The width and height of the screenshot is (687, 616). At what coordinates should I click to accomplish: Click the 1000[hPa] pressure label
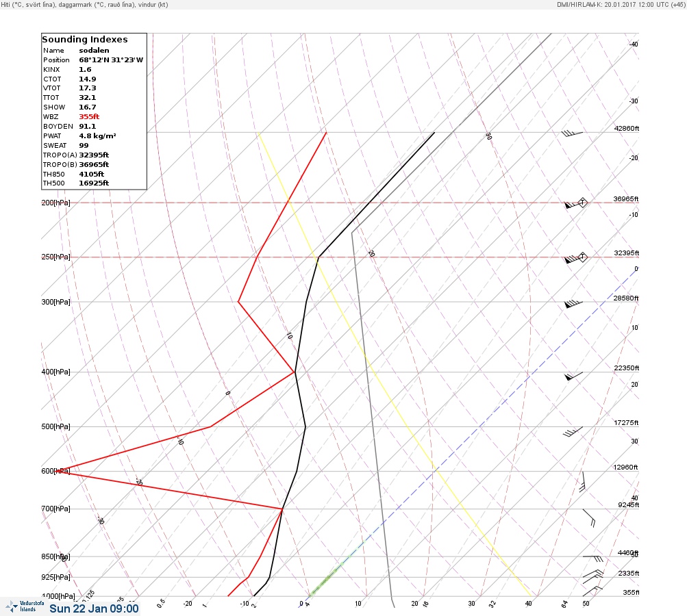pyautogui.click(x=58, y=596)
